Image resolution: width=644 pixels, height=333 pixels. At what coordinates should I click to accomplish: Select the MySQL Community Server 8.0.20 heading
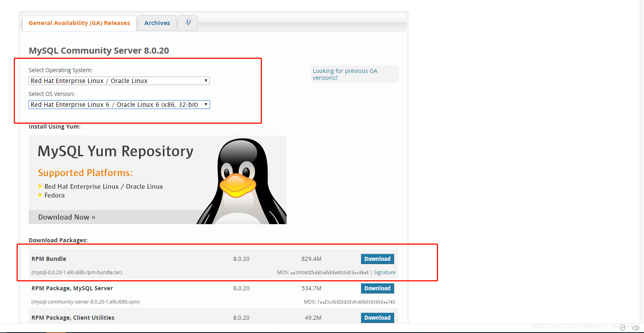coord(99,50)
